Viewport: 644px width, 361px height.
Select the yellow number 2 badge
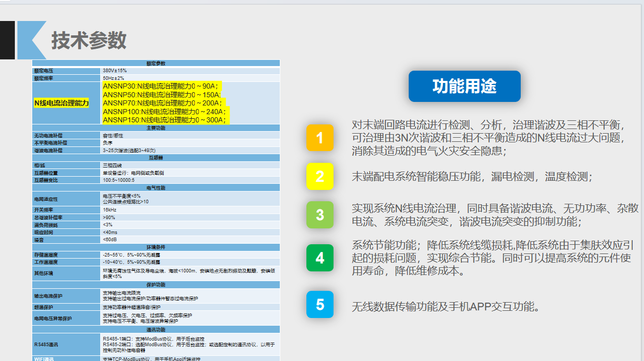click(320, 177)
